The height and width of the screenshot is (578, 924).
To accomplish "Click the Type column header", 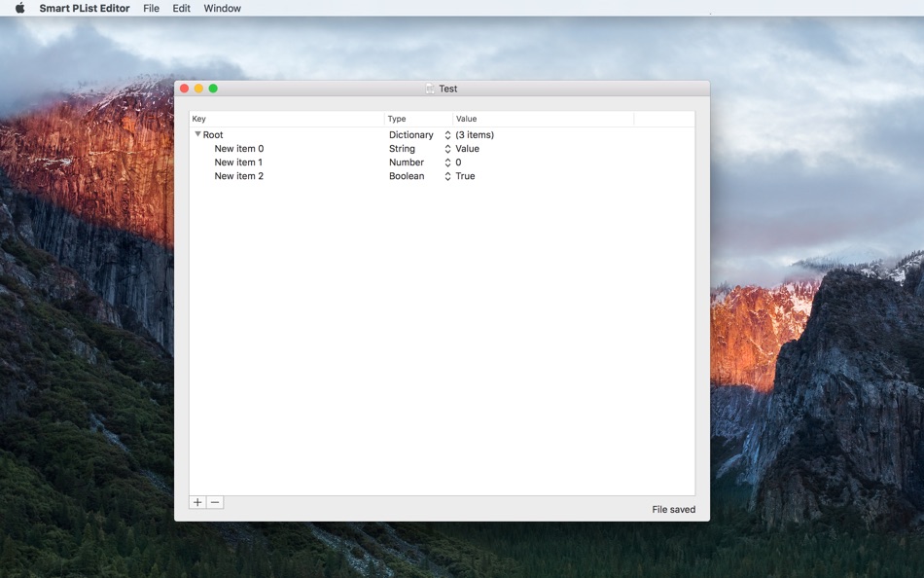I will click(x=418, y=119).
